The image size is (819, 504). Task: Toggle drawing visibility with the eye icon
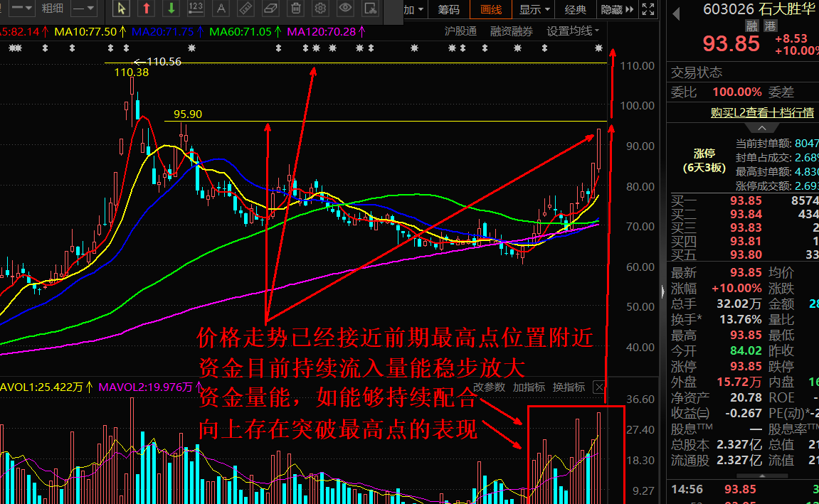point(345,9)
